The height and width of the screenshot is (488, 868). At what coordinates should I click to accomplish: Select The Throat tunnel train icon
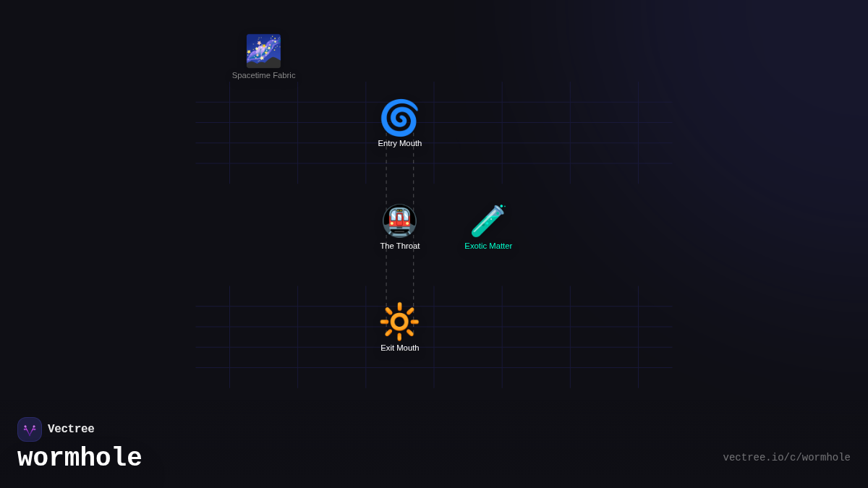pyautogui.click(x=399, y=221)
